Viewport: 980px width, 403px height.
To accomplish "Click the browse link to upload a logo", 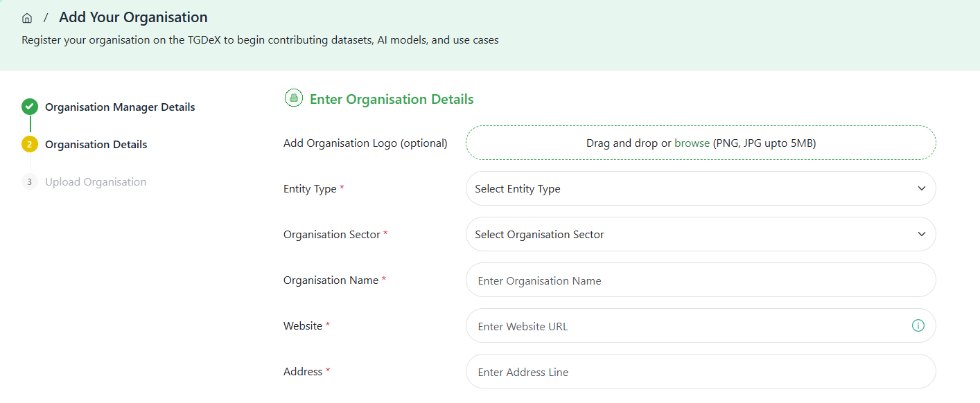I will (x=692, y=143).
